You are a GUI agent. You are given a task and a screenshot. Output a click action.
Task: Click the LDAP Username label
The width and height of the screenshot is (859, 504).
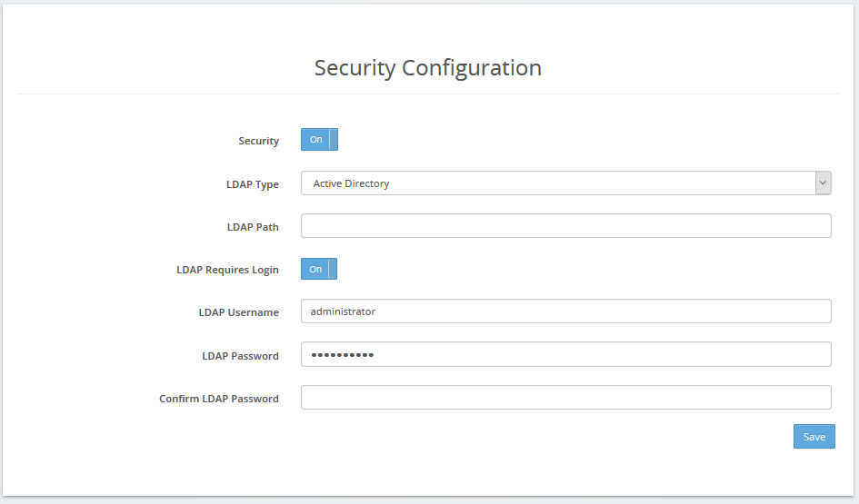pos(239,312)
